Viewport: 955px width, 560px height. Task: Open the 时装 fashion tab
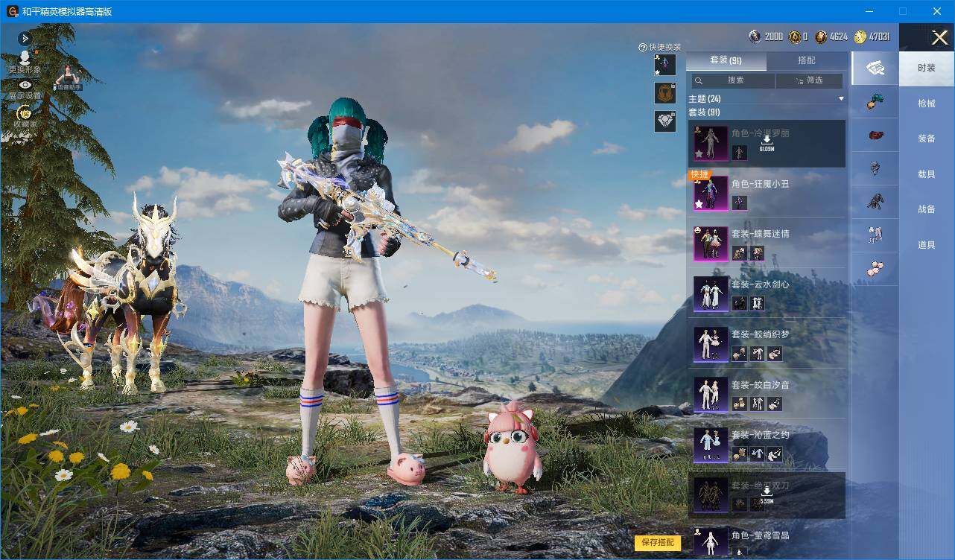click(x=927, y=68)
